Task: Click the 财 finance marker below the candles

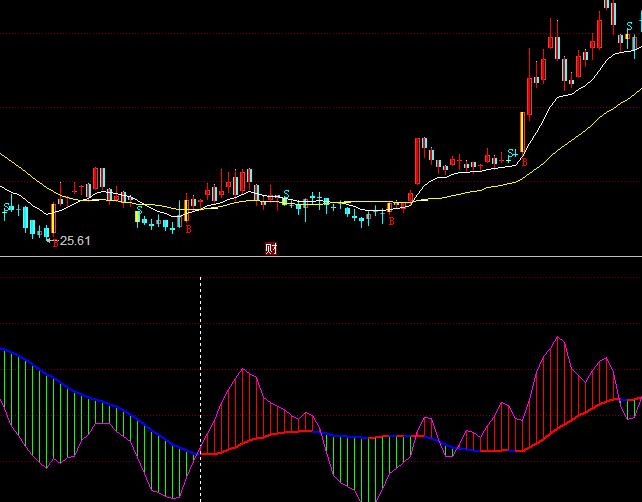Action: click(x=271, y=248)
